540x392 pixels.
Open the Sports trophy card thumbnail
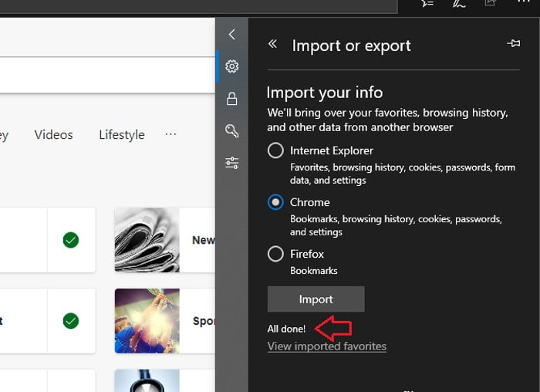click(x=147, y=321)
